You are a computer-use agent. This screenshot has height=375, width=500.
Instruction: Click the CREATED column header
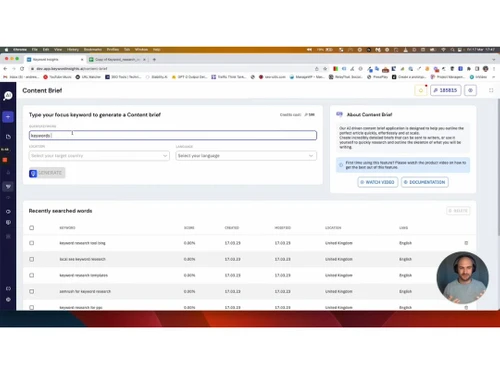(232, 228)
